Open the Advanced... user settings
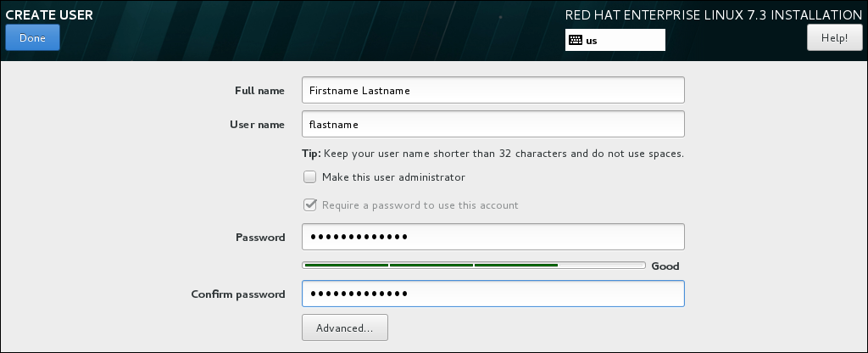 (344, 328)
